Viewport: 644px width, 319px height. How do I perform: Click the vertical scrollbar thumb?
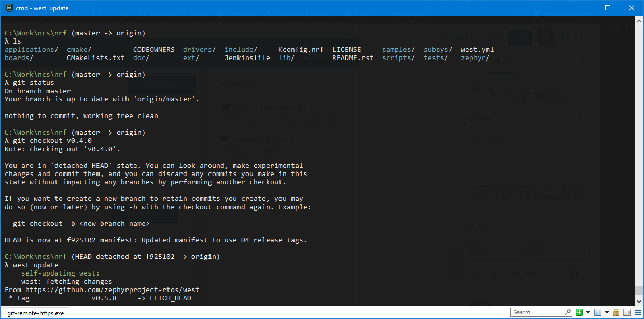[639, 290]
